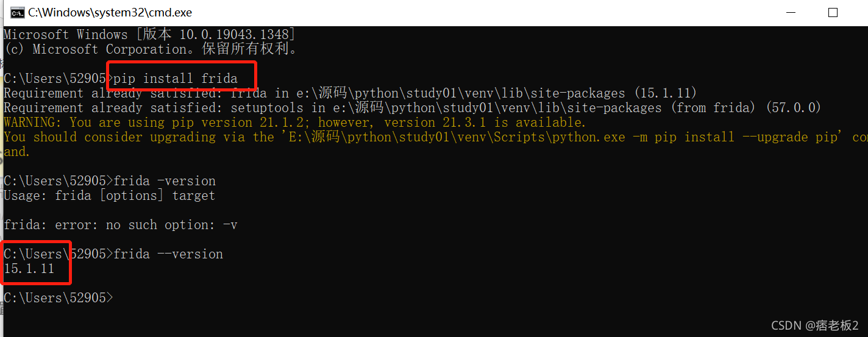Screen dimensions: 868x337
Task: Click the (15.1.11) text on frida requirement line
Action: coord(666,93)
